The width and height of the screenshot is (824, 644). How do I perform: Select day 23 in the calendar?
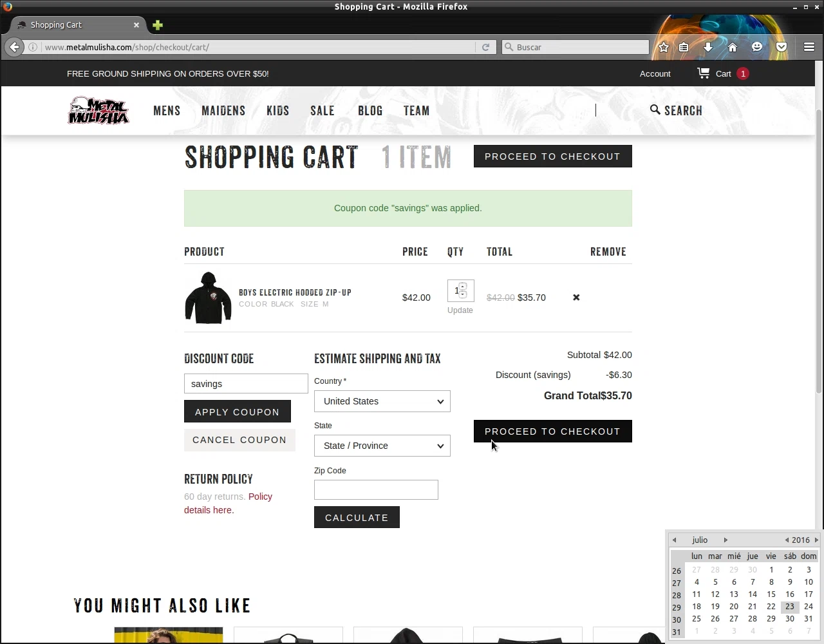tap(790, 607)
